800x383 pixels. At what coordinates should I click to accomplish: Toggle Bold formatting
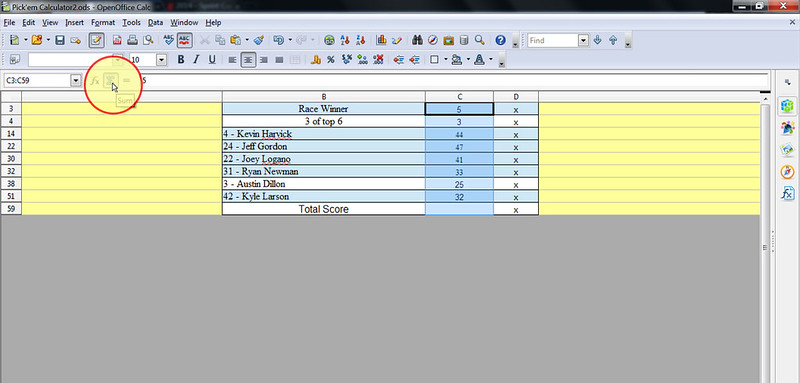pos(181,60)
